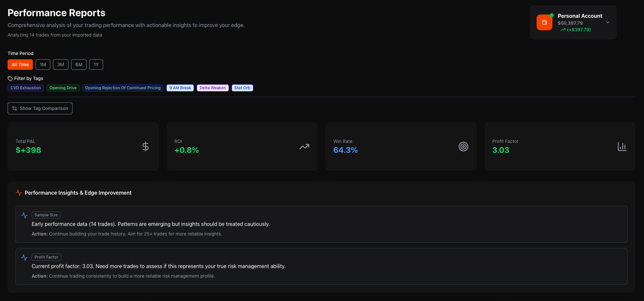Toggle the CVD Exhaustion tag filter
The height and width of the screenshot is (301, 644).
(26, 88)
